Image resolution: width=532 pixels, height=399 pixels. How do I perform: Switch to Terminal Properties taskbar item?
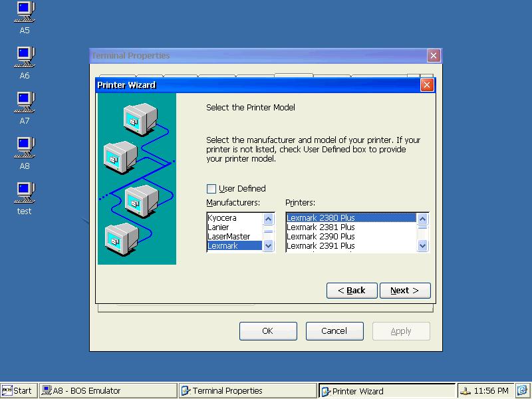(x=247, y=391)
